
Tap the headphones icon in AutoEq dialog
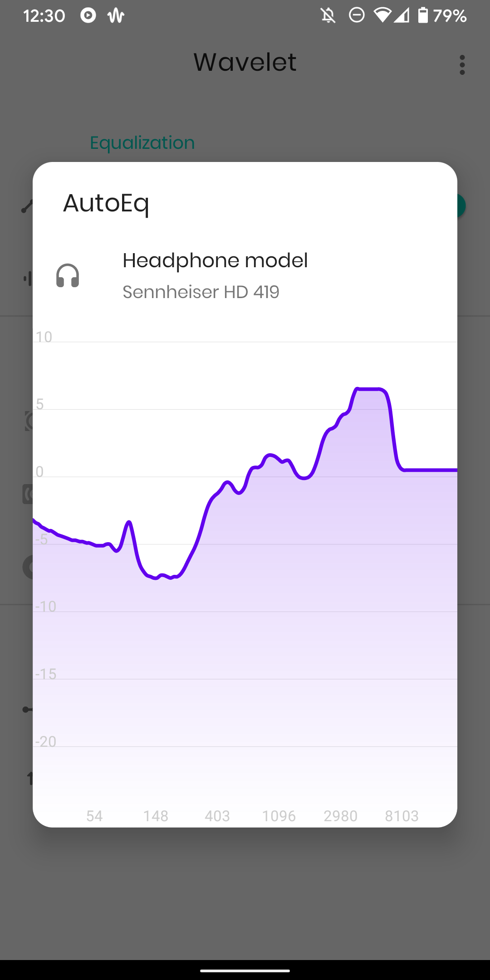coord(68,275)
